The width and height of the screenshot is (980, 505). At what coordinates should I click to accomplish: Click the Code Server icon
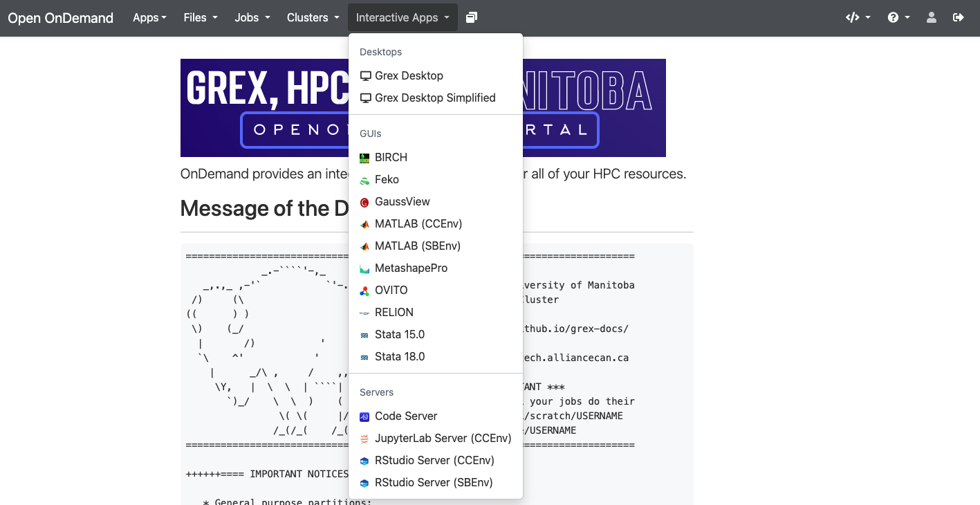click(x=364, y=416)
